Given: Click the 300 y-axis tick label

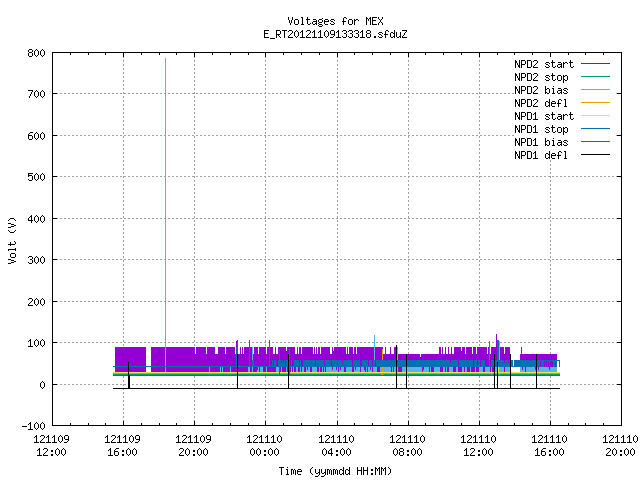Looking at the screenshot, I should point(36,260).
